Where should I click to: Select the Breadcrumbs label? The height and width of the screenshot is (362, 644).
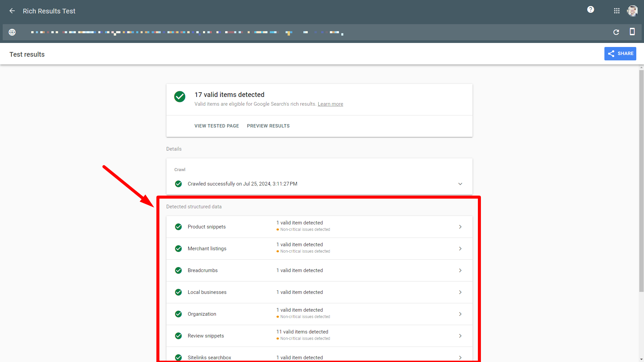203,270
